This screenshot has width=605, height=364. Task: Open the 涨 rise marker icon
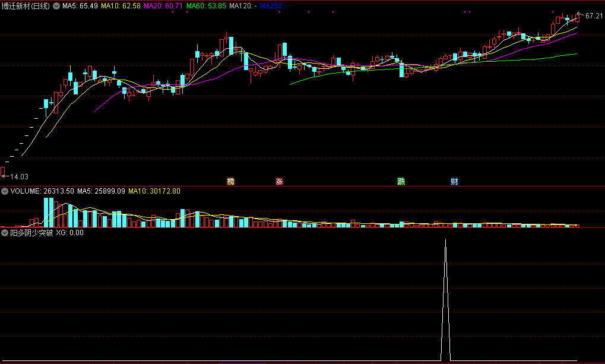[x=280, y=182]
